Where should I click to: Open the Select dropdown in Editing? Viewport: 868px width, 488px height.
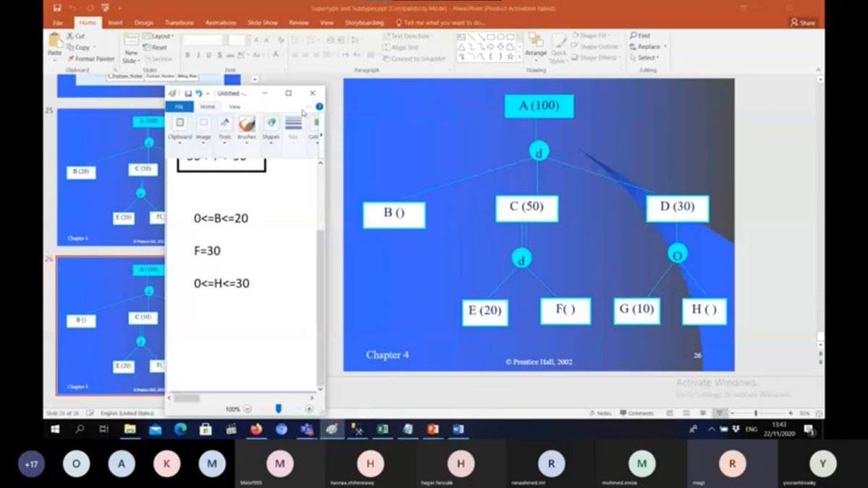coord(644,57)
